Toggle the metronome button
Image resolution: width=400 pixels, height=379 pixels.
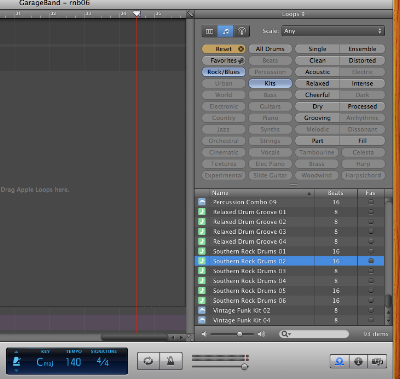(171, 361)
